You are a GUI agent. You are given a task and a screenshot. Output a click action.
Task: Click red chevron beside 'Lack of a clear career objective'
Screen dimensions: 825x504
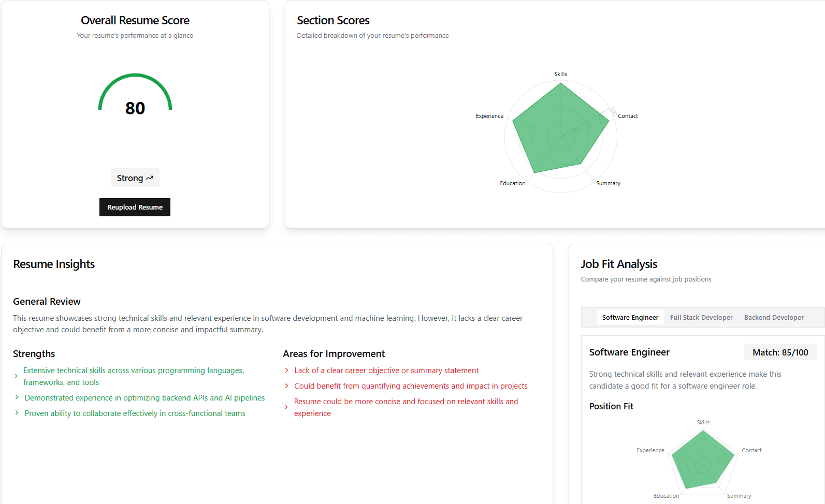286,370
